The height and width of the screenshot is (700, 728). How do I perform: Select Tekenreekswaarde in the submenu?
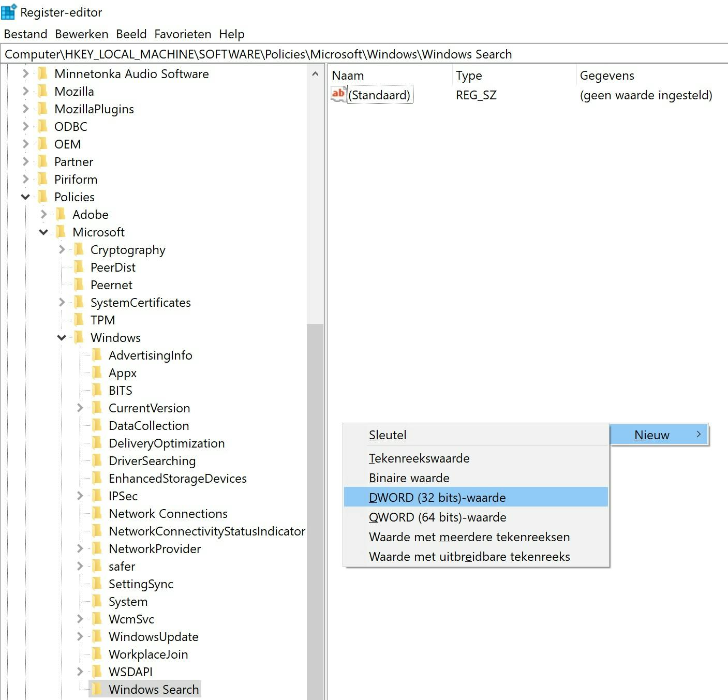pyautogui.click(x=476, y=458)
